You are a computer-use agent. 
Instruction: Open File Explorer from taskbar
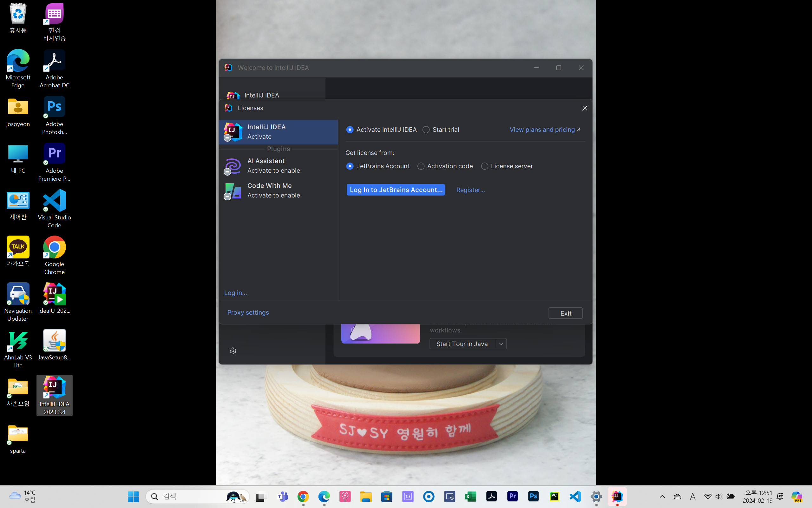366,497
